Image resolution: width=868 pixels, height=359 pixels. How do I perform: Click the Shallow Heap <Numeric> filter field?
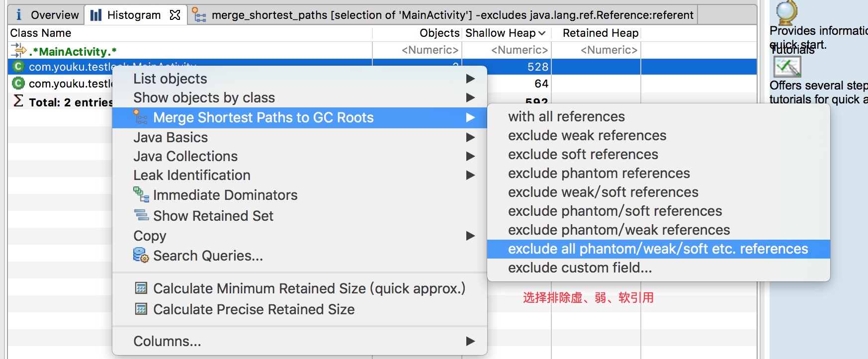pyautogui.click(x=507, y=50)
